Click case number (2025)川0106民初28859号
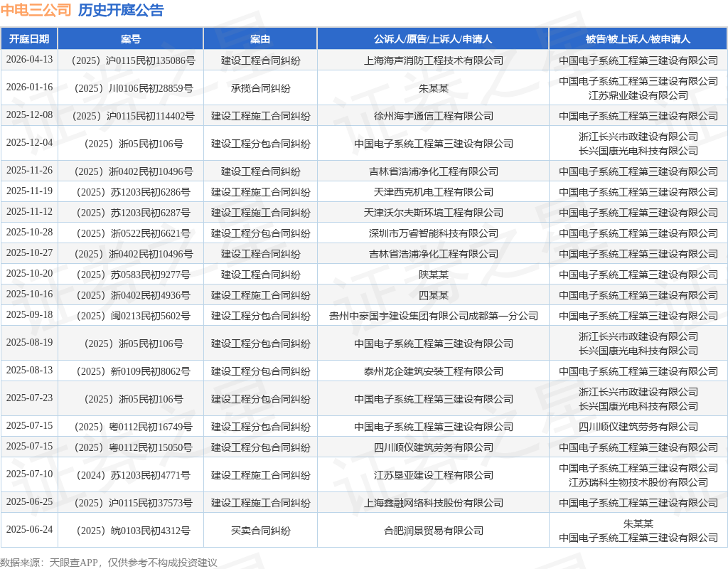The height and width of the screenshot is (569, 728). click(131, 88)
